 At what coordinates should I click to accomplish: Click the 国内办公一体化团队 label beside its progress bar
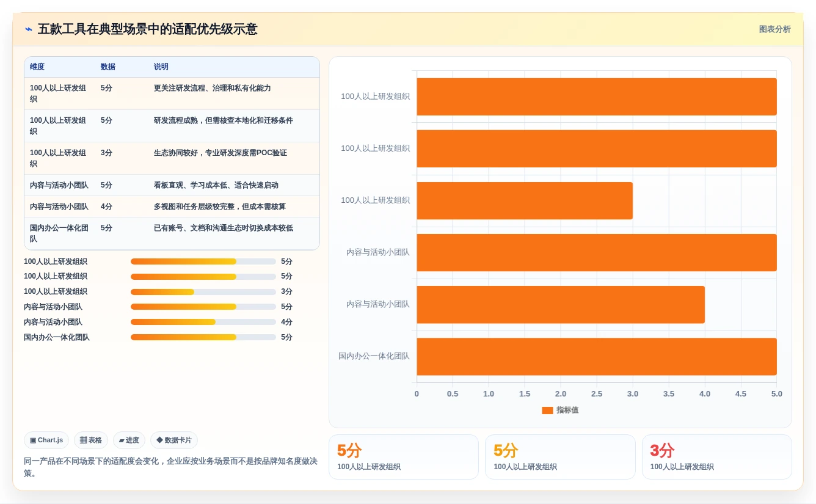point(57,338)
